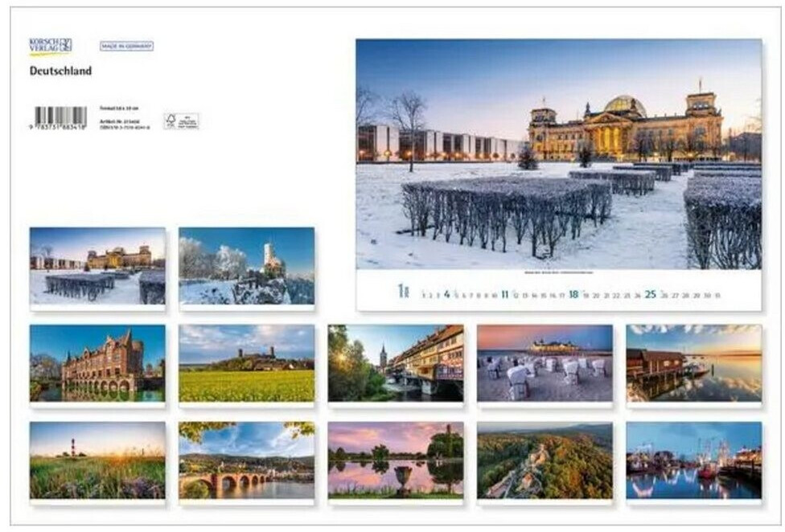Select the aerial autumn forest thumbnail
This screenshot has height=532, width=785.
tap(545, 460)
